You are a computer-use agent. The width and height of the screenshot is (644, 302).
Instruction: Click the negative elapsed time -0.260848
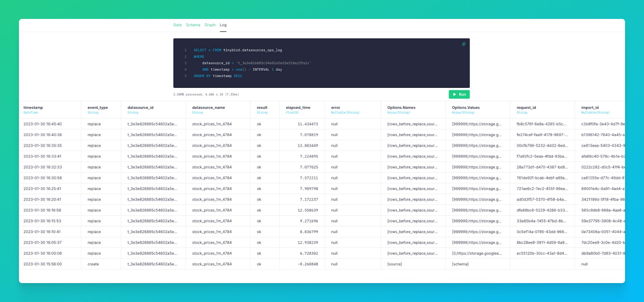[x=308, y=264]
